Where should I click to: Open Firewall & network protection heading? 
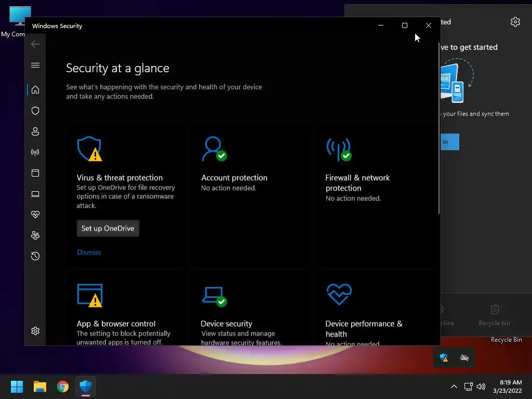[357, 183]
